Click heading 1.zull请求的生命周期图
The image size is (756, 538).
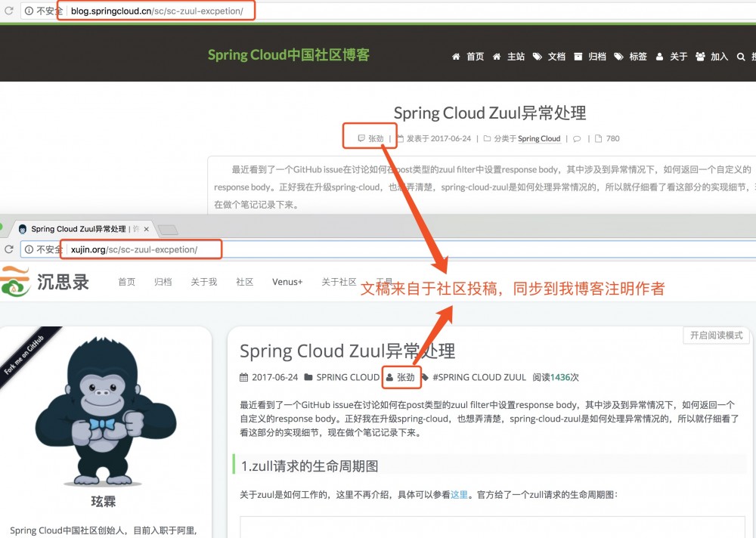pyautogui.click(x=309, y=465)
